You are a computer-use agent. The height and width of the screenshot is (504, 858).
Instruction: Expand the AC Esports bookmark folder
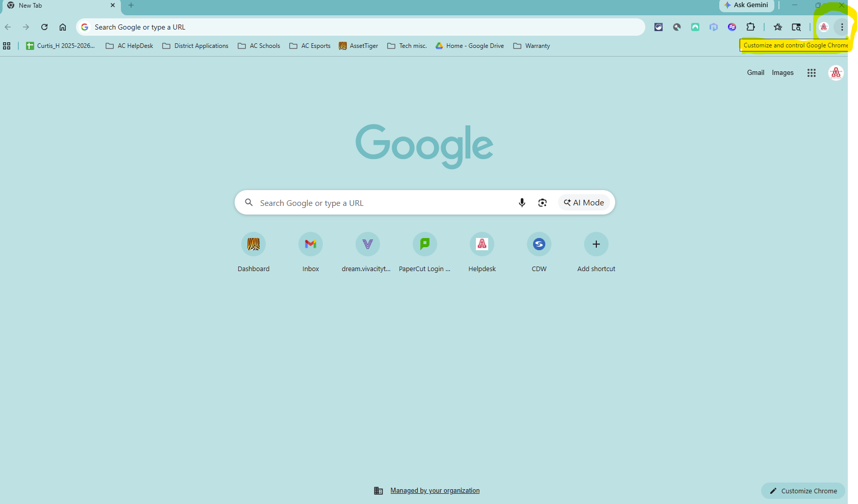tap(310, 46)
